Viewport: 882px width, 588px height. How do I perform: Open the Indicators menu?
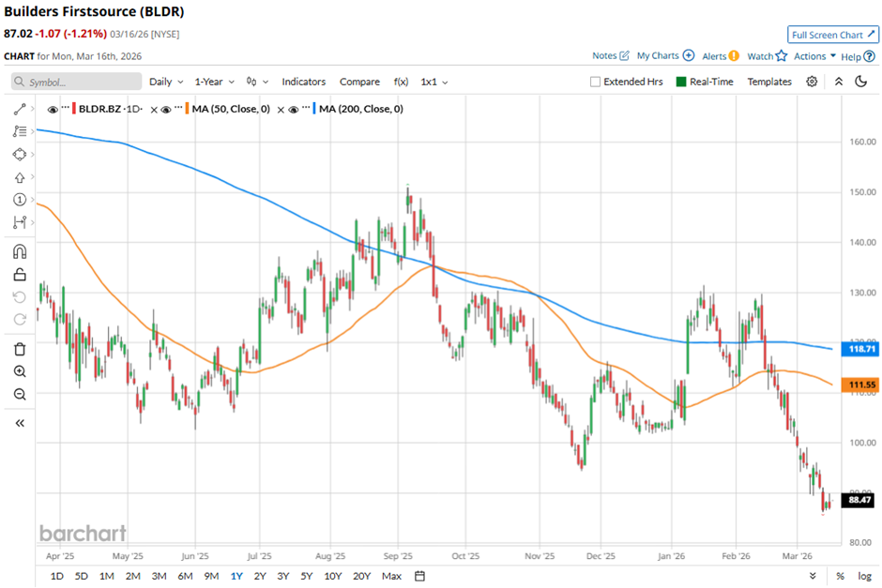coord(303,82)
